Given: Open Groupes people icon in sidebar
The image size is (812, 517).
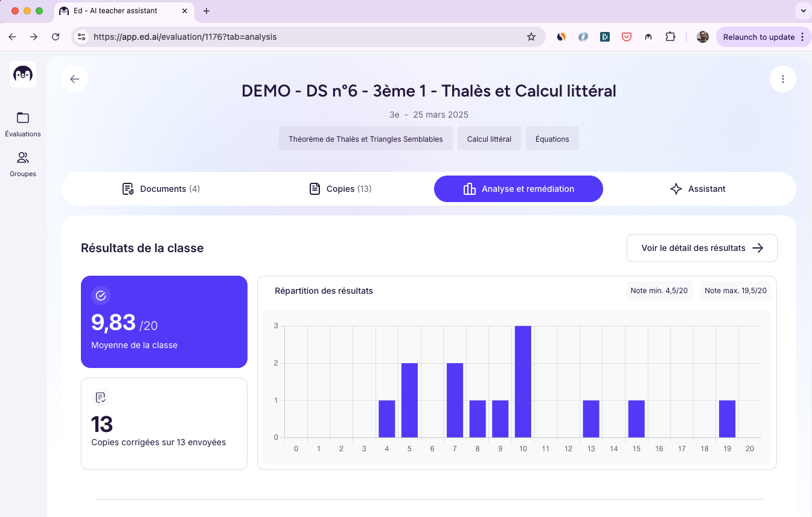Looking at the screenshot, I should click(x=23, y=158).
